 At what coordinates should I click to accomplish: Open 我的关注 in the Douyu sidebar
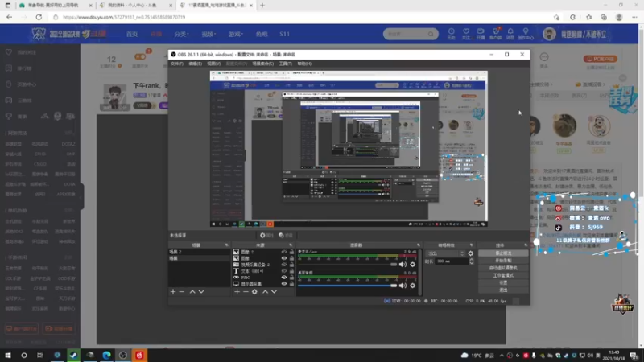(x=27, y=52)
